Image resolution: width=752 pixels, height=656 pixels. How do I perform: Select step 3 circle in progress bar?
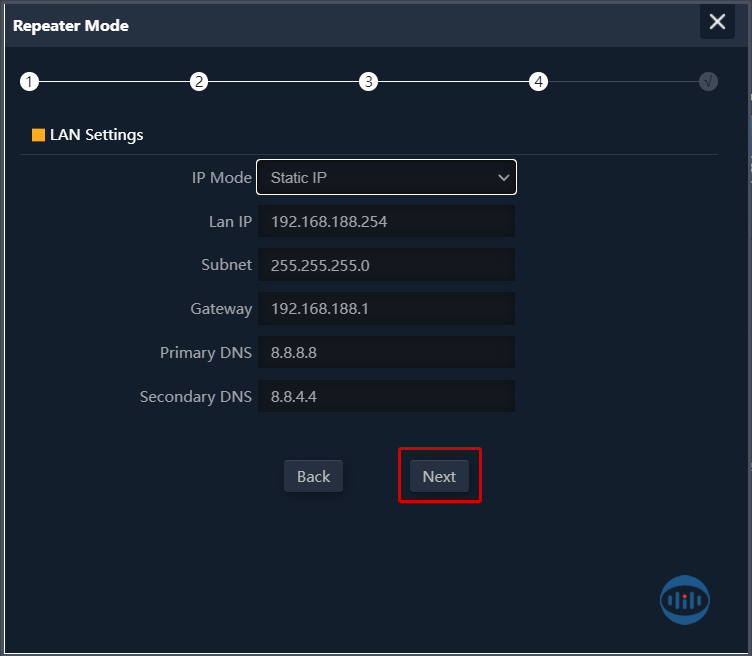coord(369,82)
